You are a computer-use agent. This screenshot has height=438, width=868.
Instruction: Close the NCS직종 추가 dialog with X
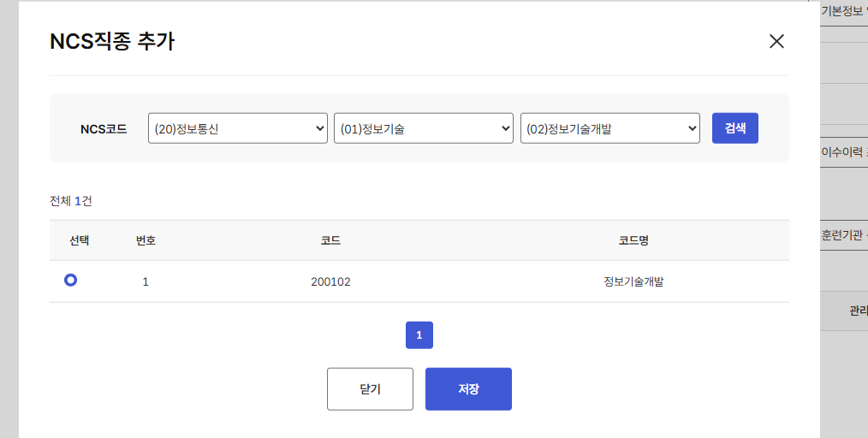pos(776,41)
